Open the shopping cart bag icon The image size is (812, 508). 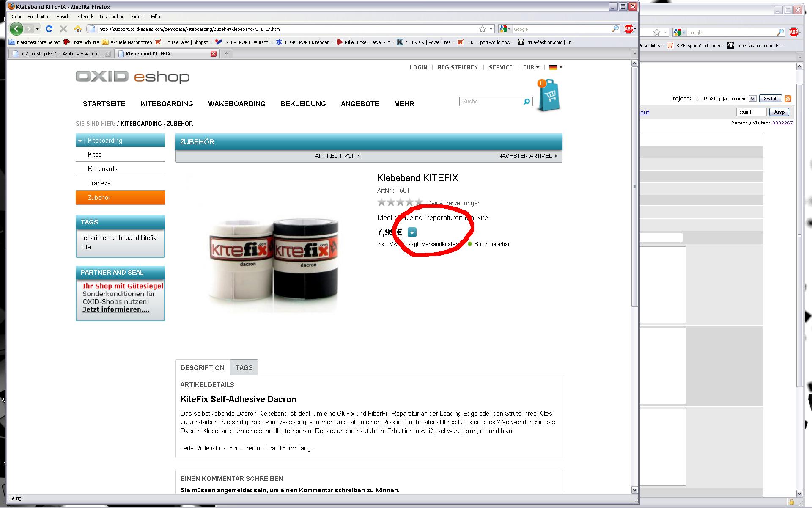coord(549,96)
